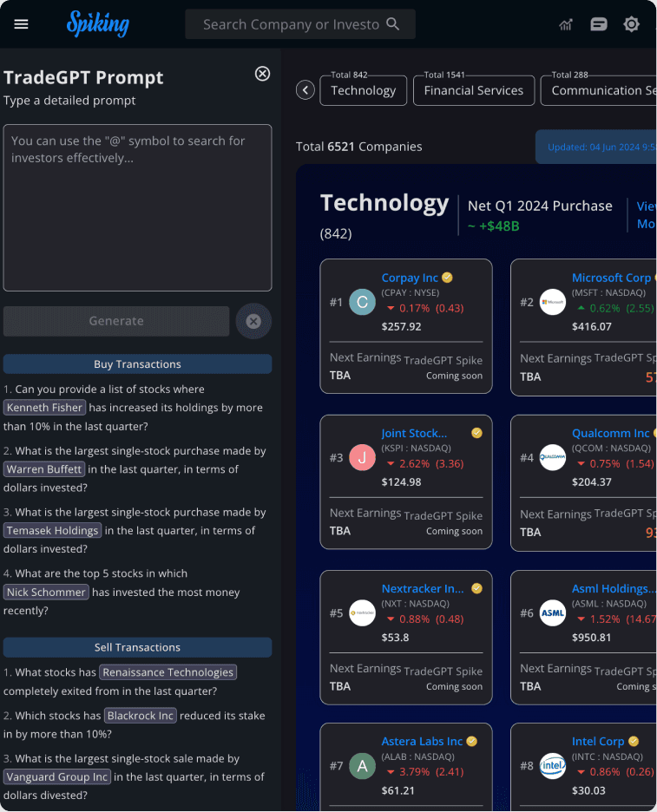Click the Corpay Inc verified badge
The image size is (657, 812).
pyautogui.click(x=447, y=278)
